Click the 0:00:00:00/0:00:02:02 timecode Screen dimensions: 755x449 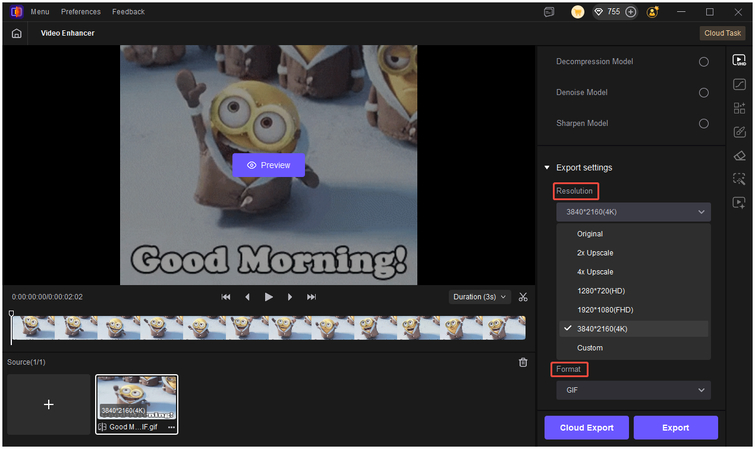[47, 297]
